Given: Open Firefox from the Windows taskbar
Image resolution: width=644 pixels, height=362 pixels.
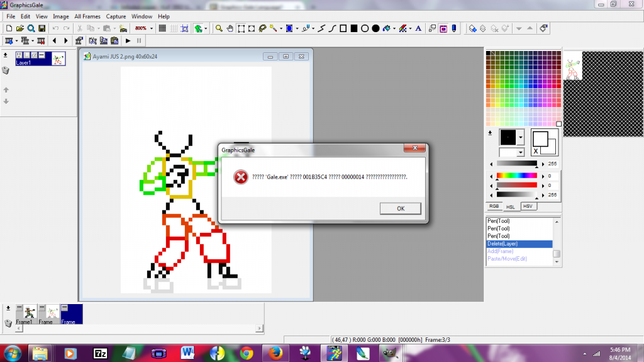Looking at the screenshot, I should 274,353.
